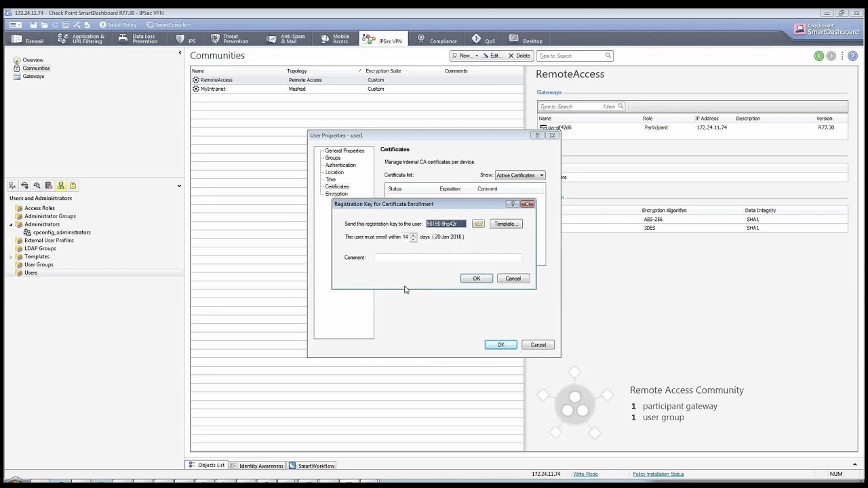Open the main menu dropdown icon
This screenshot has height=488, width=868.
(x=15, y=25)
